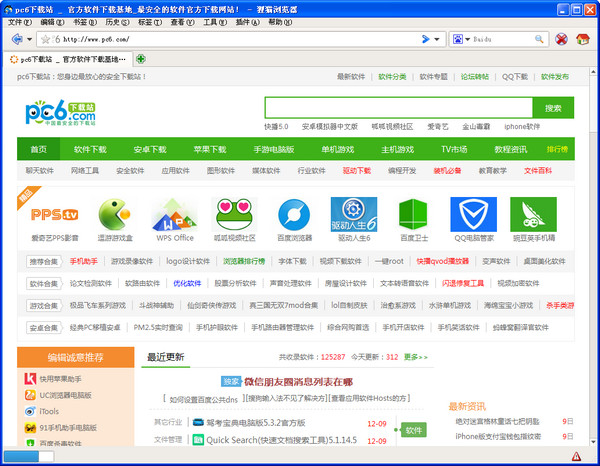The height and width of the screenshot is (466, 600).
Task: Click the red stop loading icon
Action: point(561,39)
